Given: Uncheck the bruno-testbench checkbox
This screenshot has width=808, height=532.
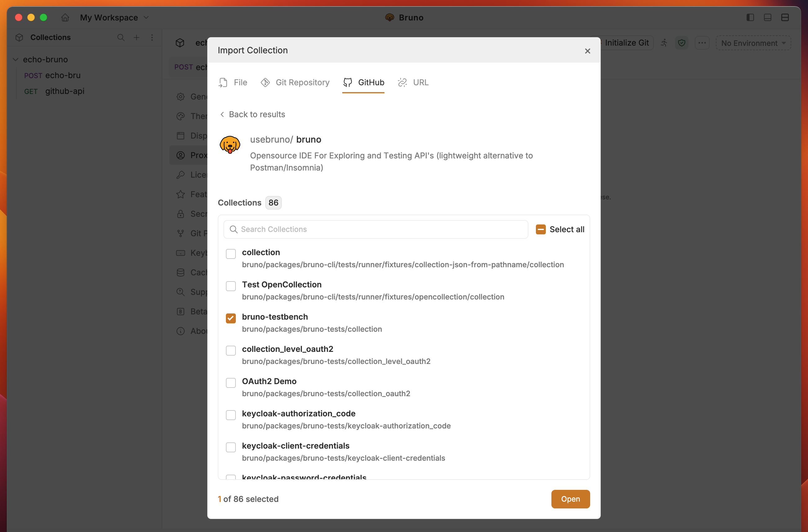Looking at the screenshot, I should [x=231, y=318].
